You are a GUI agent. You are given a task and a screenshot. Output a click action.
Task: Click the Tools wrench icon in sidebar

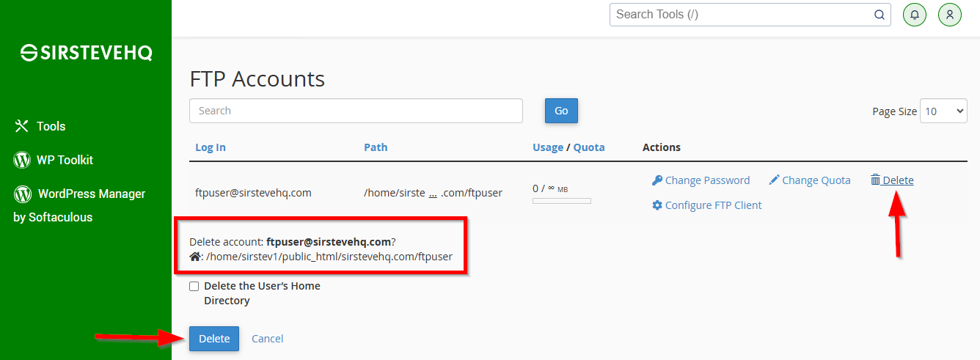coord(21,126)
